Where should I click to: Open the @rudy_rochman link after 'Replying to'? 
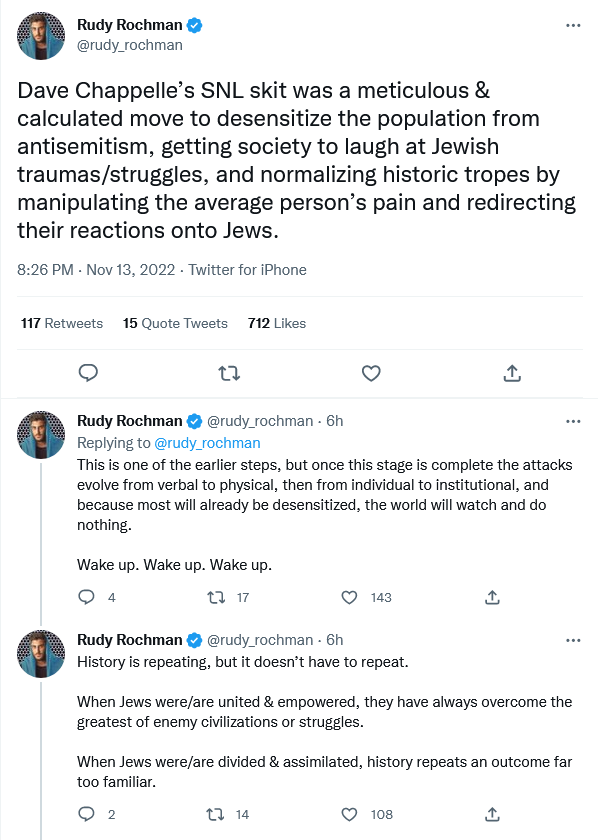207,443
